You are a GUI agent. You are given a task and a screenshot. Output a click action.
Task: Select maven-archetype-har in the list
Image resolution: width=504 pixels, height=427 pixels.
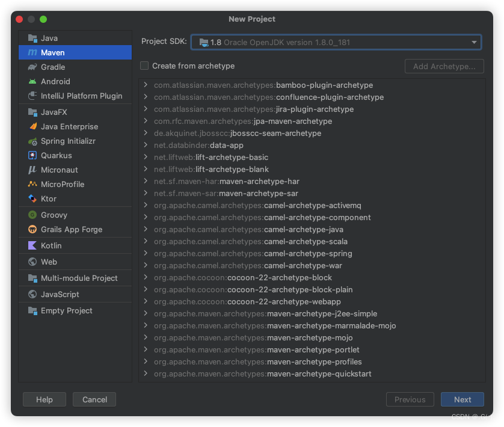[x=227, y=182]
